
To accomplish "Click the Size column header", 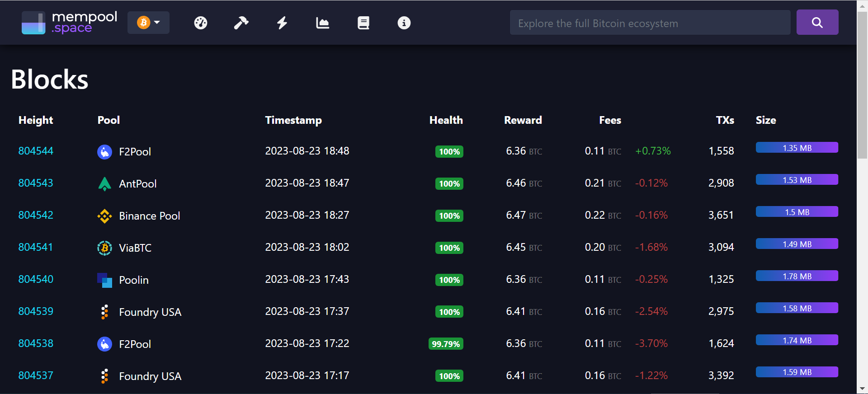I will click(766, 120).
